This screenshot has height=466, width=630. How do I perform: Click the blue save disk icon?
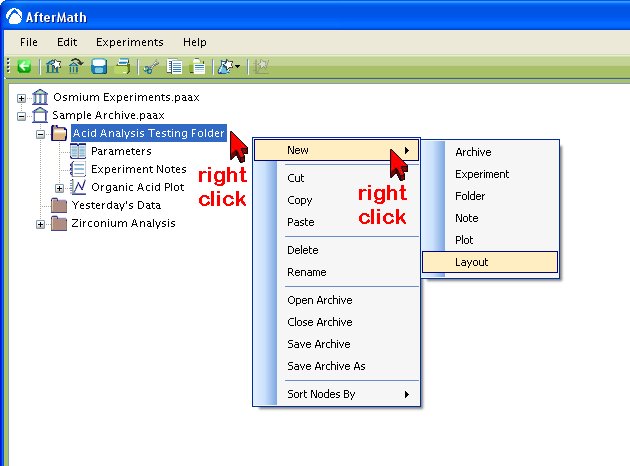99,66
